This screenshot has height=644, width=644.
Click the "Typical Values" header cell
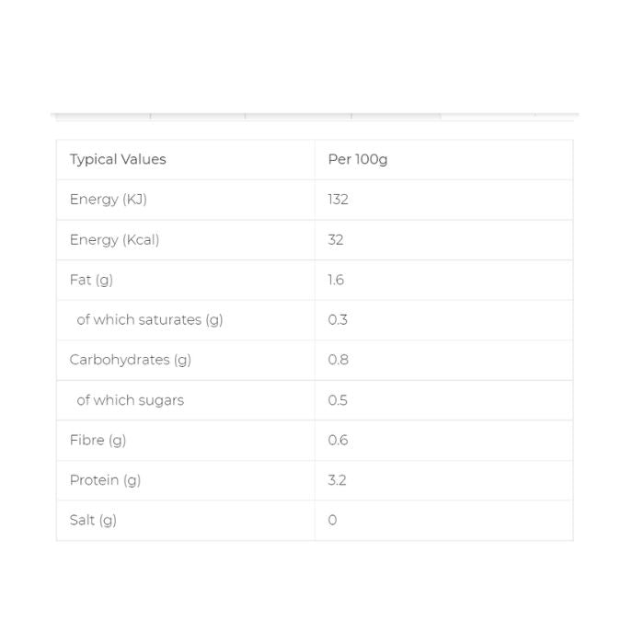pyautogui.click(x=118, y=159)
